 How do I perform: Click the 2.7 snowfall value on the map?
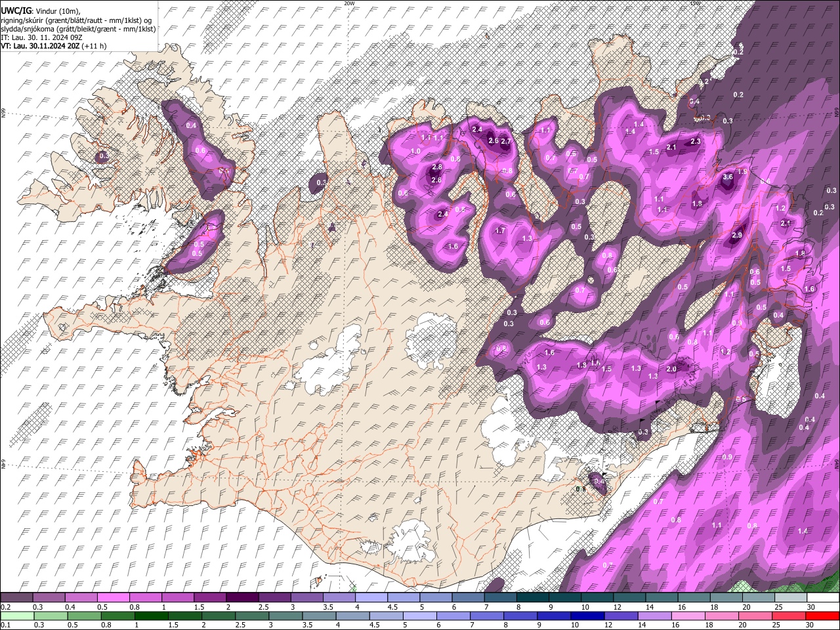pos(506,141)
